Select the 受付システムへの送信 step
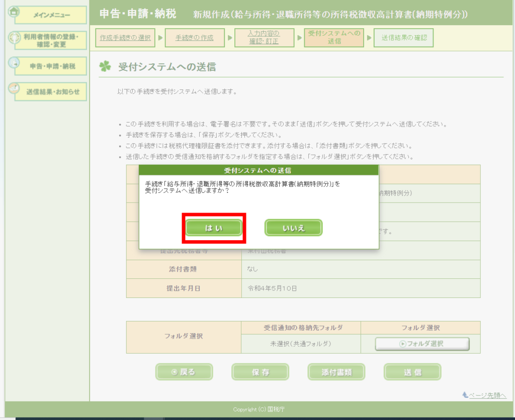The image size is (515, 420). [x=334, y=38]
